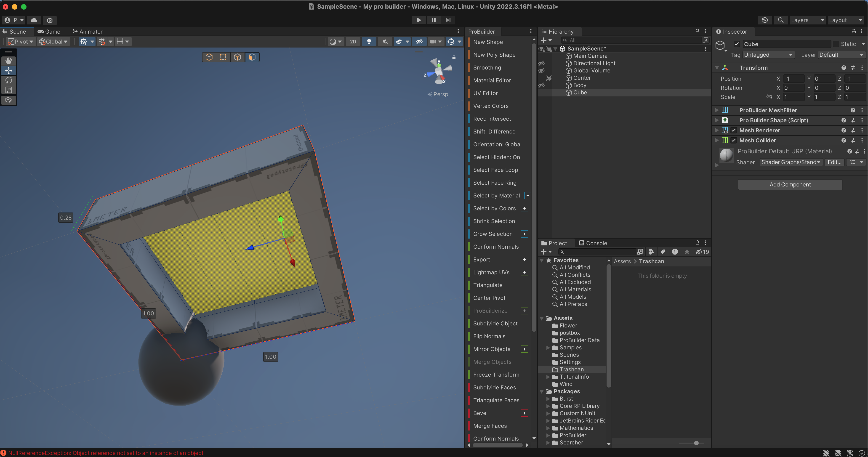
Task: Adjust the project icon size slider
Action: 696,443
